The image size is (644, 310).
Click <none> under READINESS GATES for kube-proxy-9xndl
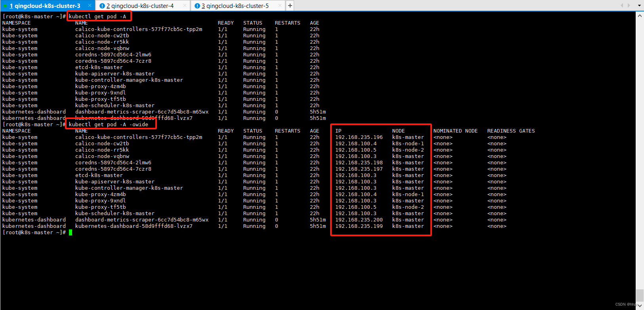497,201
